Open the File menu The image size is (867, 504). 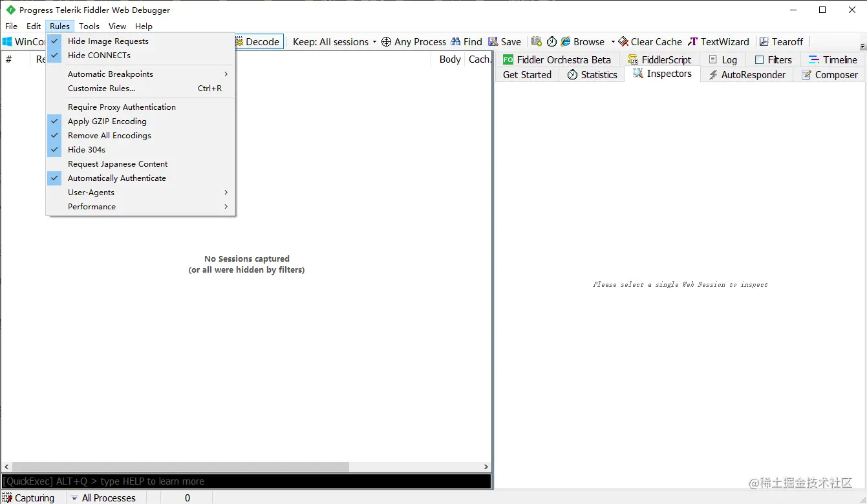tap(12, 26)
